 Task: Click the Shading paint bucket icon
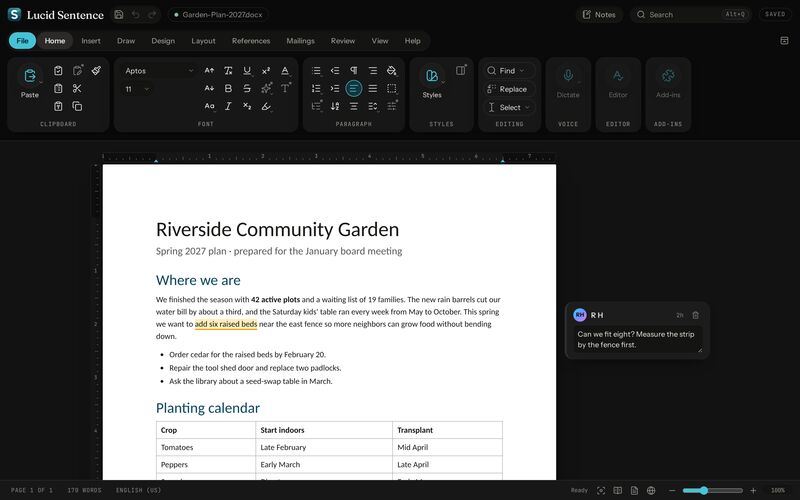click(391, 70)
